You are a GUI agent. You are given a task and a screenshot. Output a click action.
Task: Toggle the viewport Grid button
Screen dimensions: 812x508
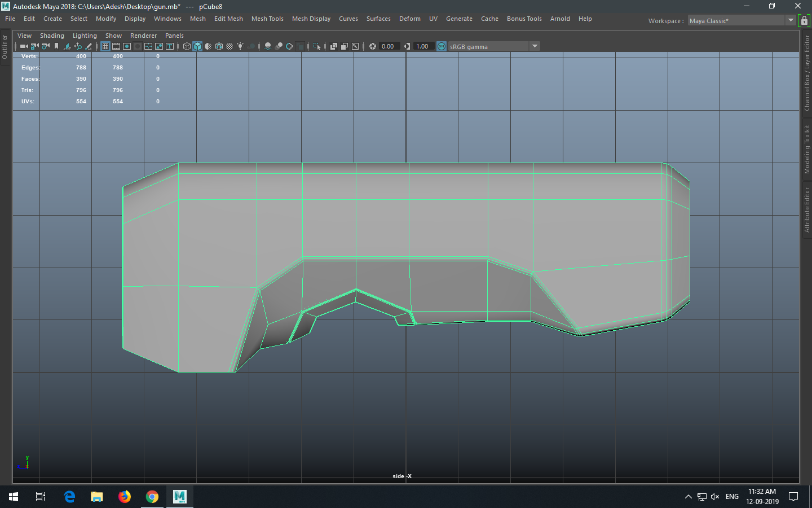tap(105, 46)
